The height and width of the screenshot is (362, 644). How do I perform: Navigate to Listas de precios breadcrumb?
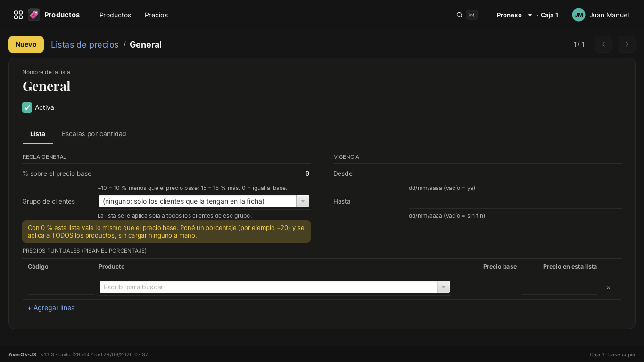click(85, 45)
